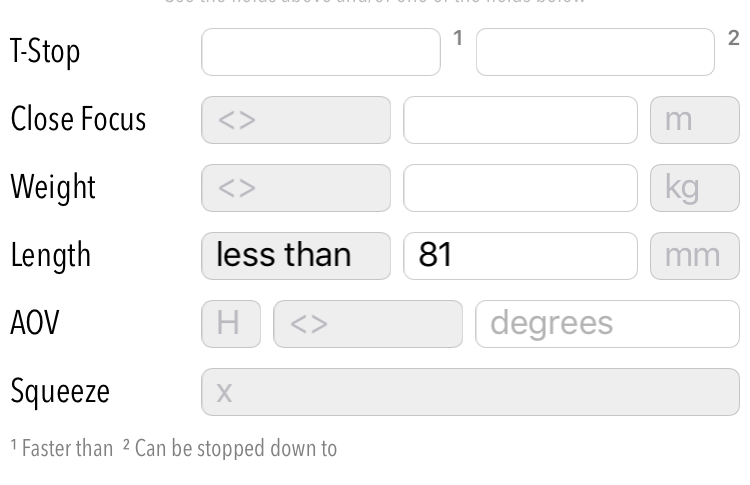This screenshot has width=750, height=485.
Task: Click the Length field containing 81
Action: (520, 256)
